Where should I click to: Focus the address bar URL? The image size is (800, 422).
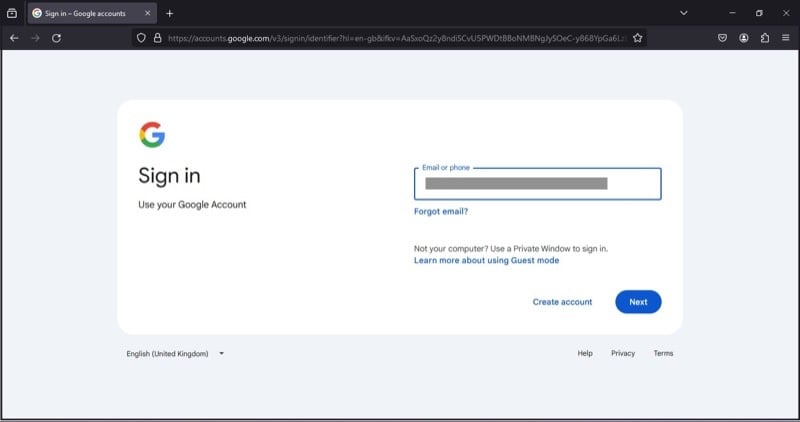tap(397, 38)
